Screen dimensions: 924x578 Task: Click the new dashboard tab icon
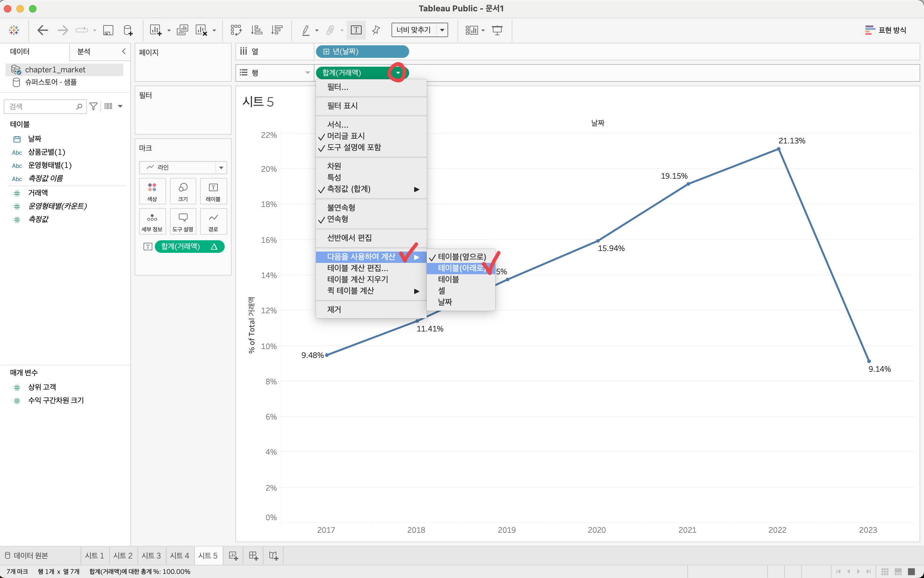253,555
